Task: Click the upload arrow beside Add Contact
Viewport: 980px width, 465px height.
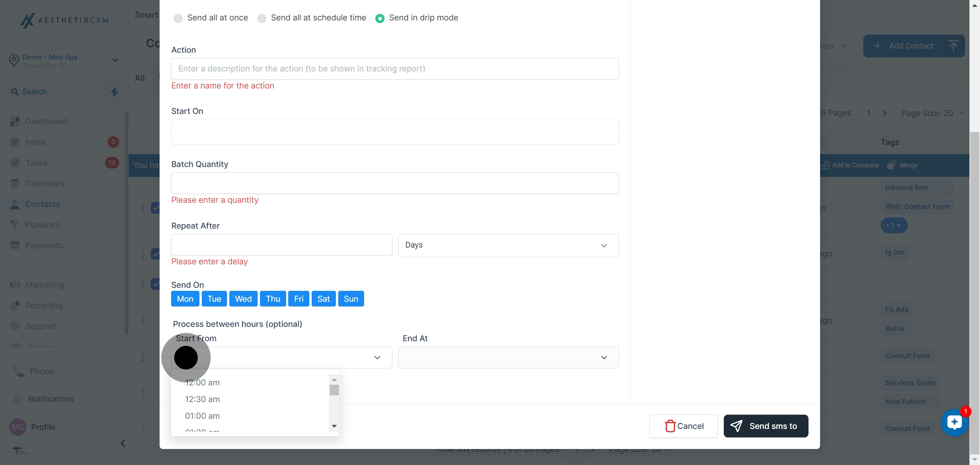Action: (953, 46)
